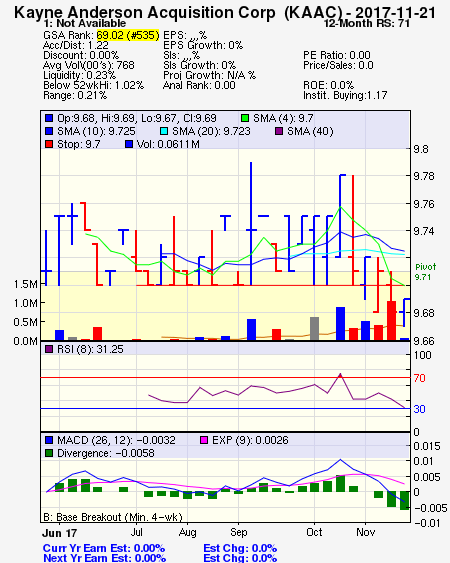Click the red RSI 70 level label
This screenshot has width=450, height=563.
point(419,378)
